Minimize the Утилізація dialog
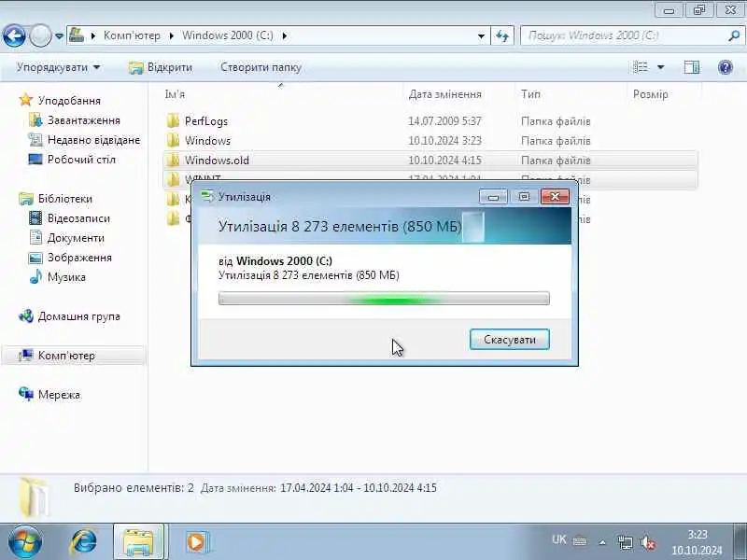 (493, 197)
